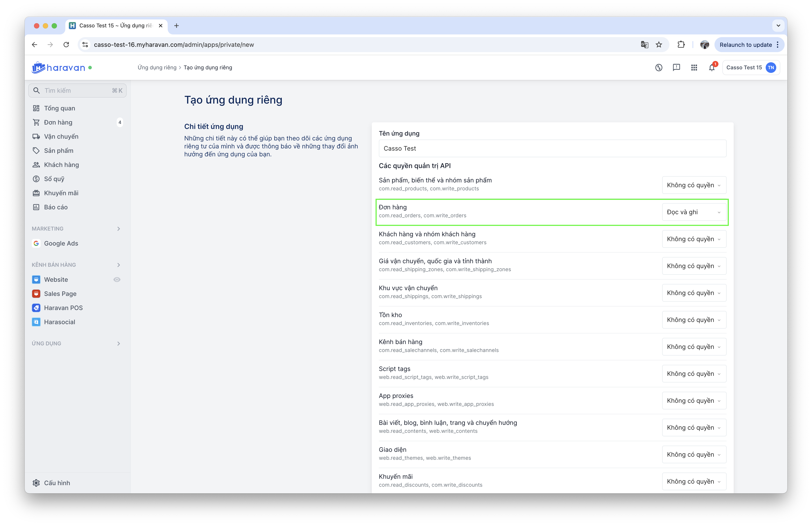Image resolution: width=812 pixels, height=526 pixels.
Task: Open Tồn kho permission dropdown
Action: (x=694, y=320)
